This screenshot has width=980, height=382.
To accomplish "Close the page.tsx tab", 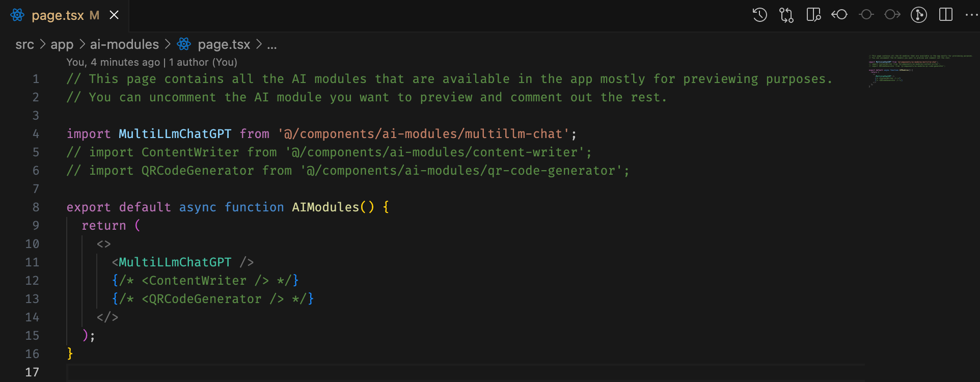I will (x=114, y=15).
